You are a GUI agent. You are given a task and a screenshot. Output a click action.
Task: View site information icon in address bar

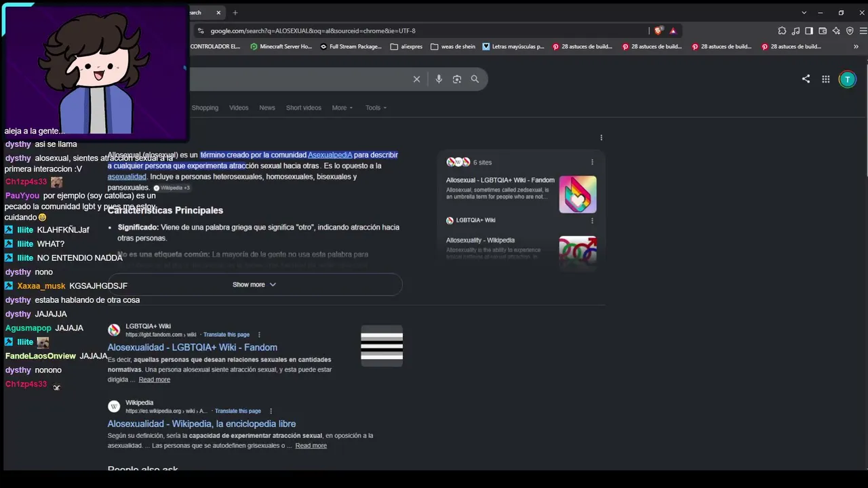point(200,30)
